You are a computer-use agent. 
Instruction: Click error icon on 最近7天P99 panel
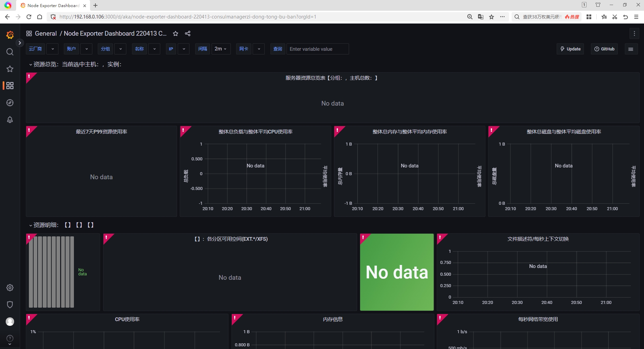click(30, 130)
